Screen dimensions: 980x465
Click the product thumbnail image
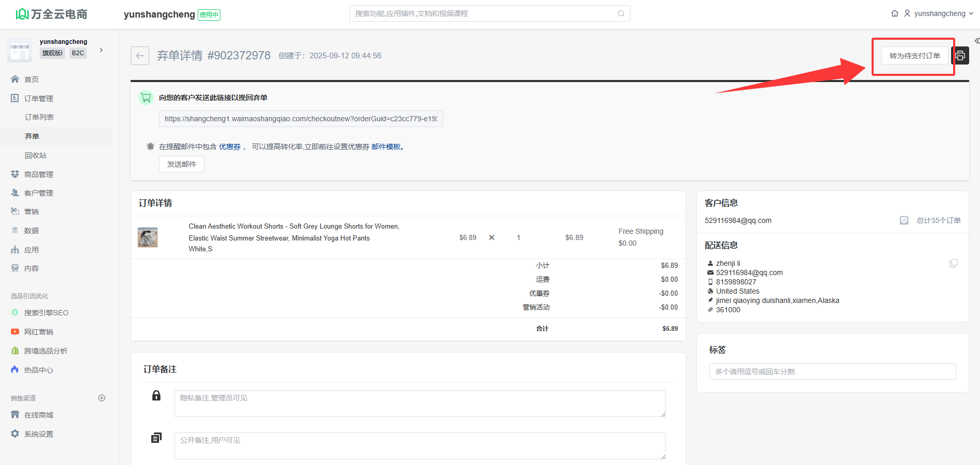[148, 237]
